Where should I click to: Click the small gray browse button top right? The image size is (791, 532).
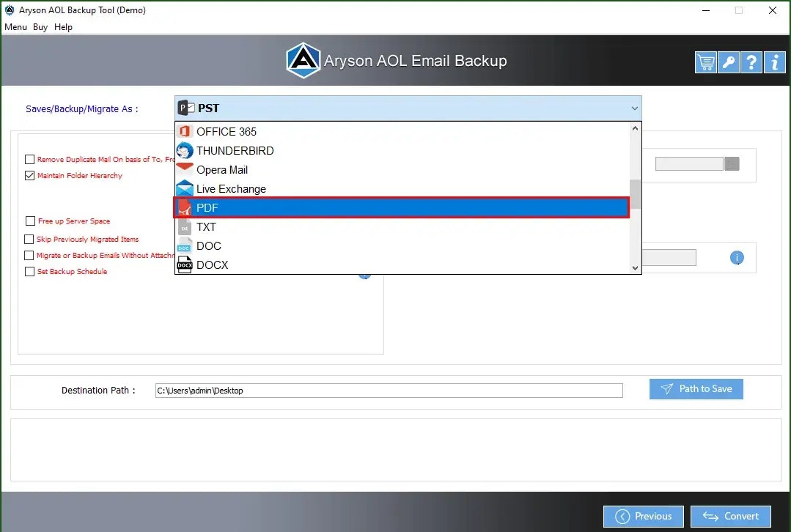[x=732, y=164]
